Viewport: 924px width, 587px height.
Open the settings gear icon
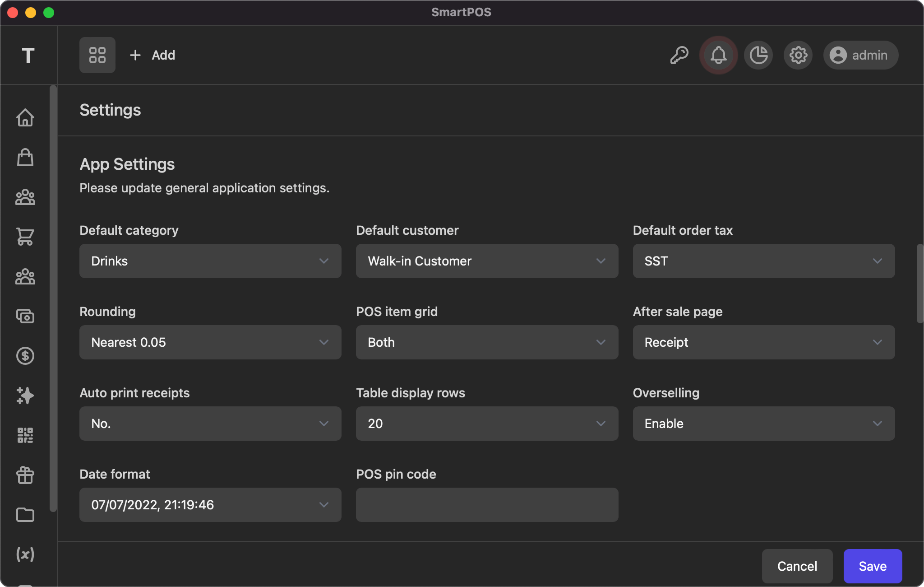tap(798, 55)
